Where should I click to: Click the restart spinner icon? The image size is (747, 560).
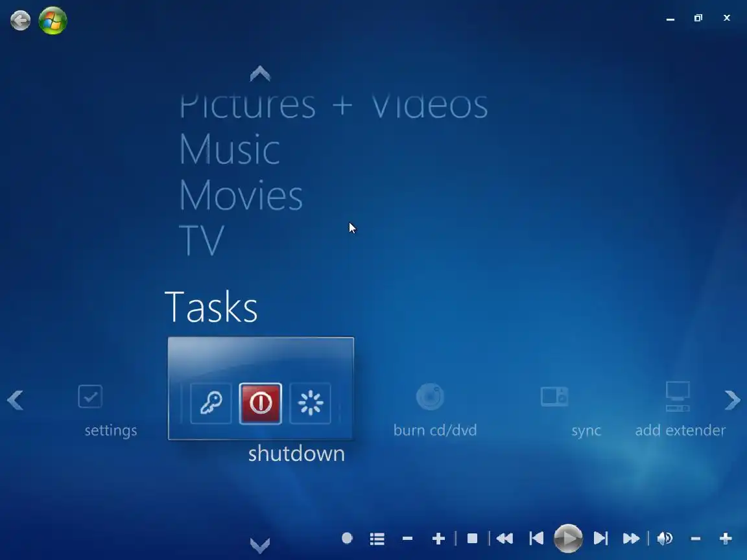(310, 403)
